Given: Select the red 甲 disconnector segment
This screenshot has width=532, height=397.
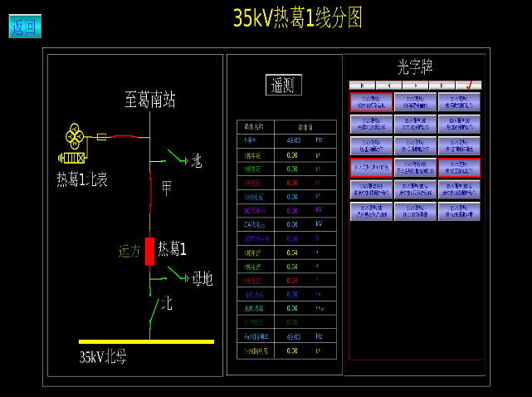Looking at the screenshot, I should click(150, 189).
